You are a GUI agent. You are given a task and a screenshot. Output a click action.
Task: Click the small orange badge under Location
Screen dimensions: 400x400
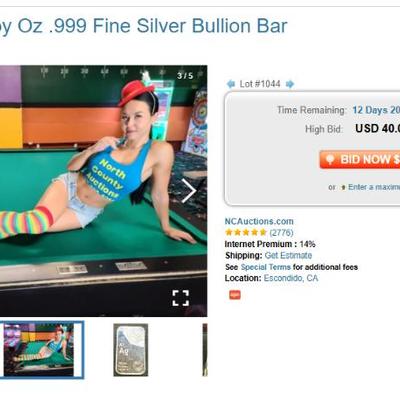(235, 295)
